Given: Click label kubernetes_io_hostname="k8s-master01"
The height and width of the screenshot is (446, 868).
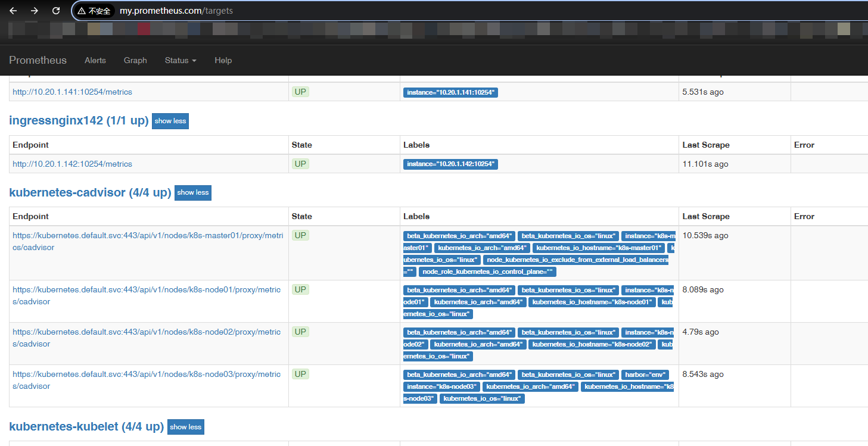Looking at the screenshot, I should [x=598, y=248].
